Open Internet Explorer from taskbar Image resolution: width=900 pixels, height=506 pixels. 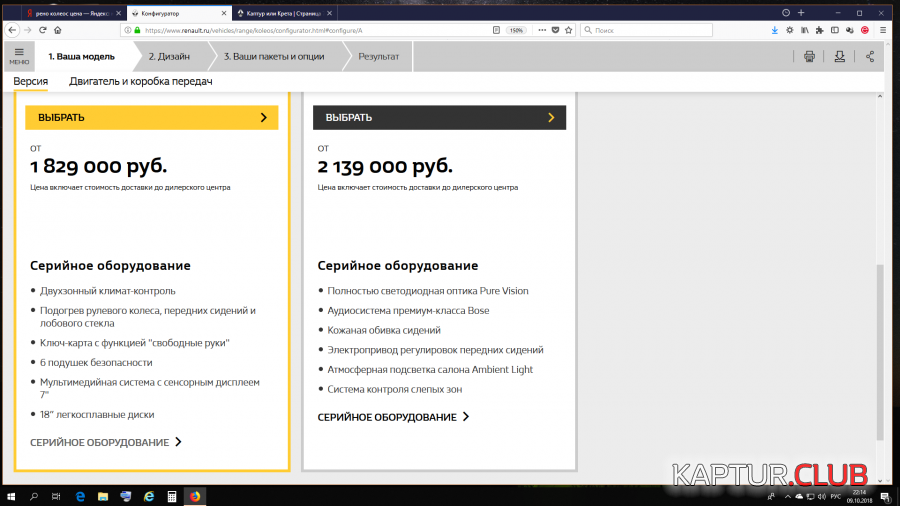click(x=149, y=496)
